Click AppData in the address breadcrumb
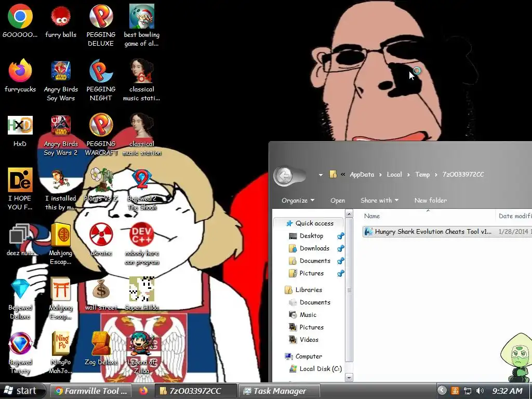This screenshot has height=399, width=532. [x=362, y=175]
